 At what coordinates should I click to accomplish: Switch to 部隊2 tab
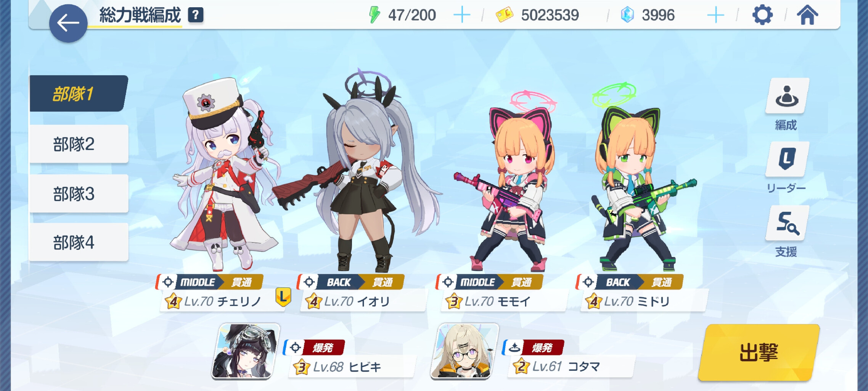pyautogui.click(x=79, y=144)
